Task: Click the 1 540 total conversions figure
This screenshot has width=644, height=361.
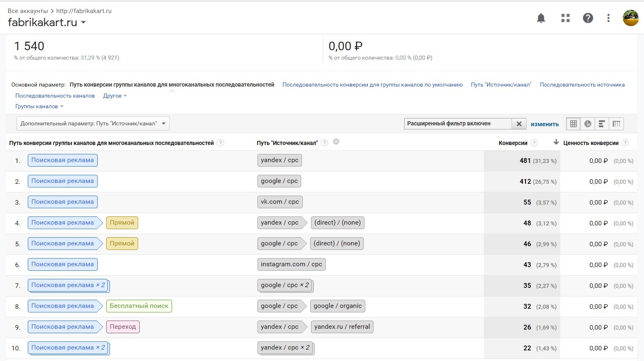Action: pos(29,46)
